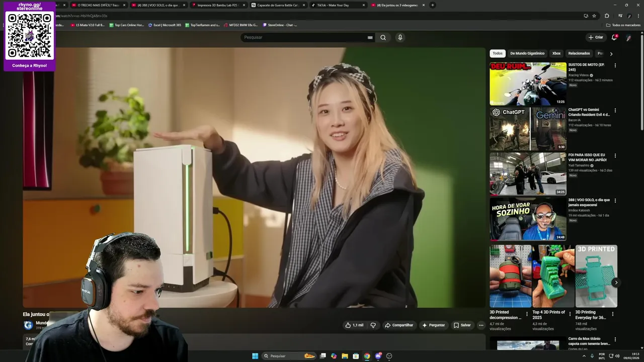This screenshot has height=362, width=644.
Task: Open MFD32 BMW E8x G... bookmark
Action: tap(240, 25)
